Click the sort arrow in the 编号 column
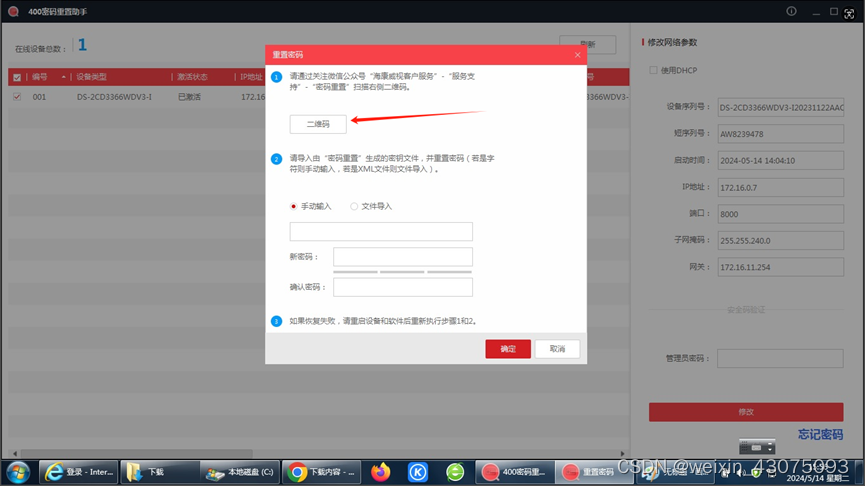865x486 pixels. [x=64, y=77]
